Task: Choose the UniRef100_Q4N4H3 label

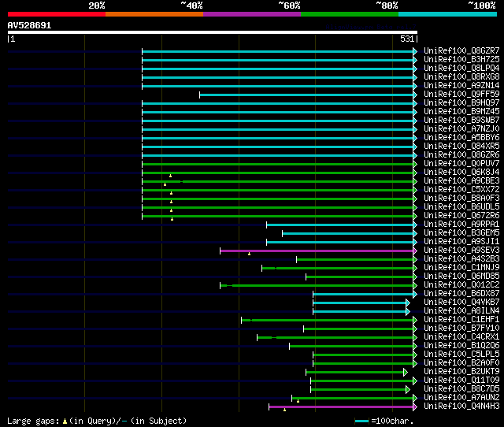Action: coord(461,407)
